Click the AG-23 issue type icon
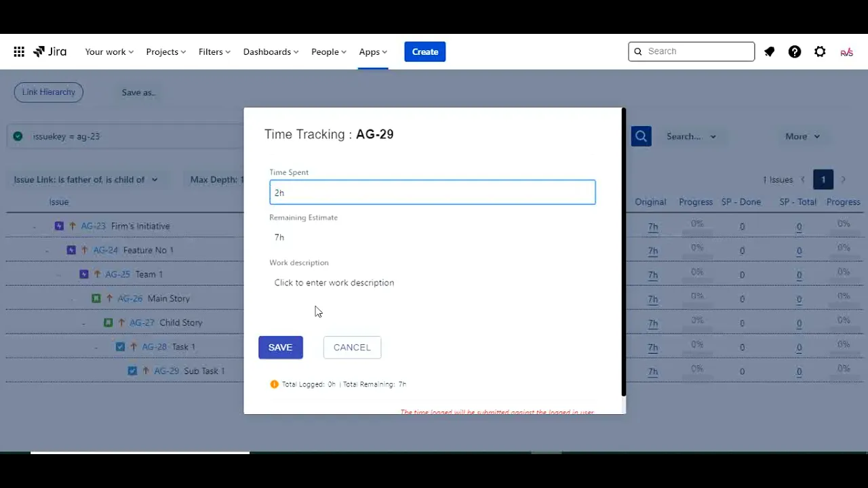This screenshot has height=488, width=868. (59, 226)
